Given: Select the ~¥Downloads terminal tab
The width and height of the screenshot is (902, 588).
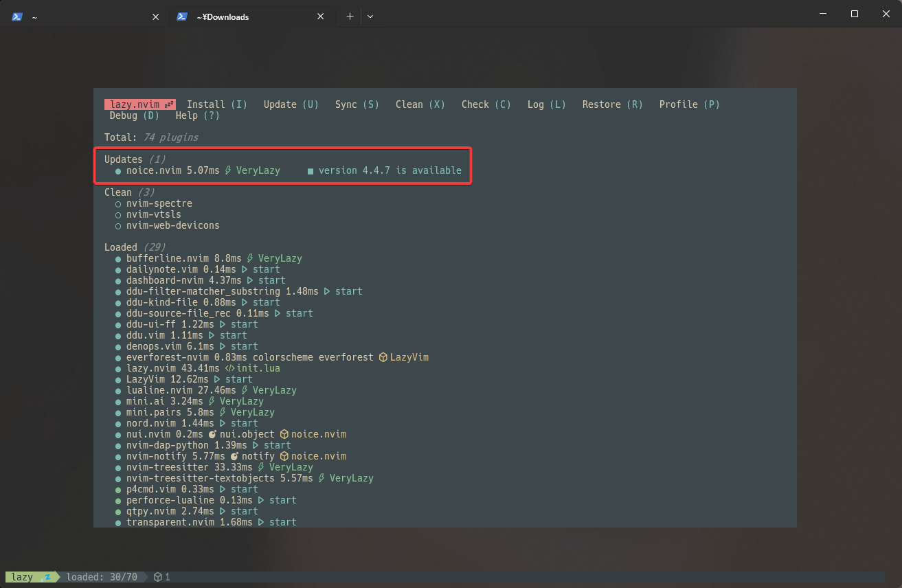Looking at the screenshot, I should coord(251,16).
